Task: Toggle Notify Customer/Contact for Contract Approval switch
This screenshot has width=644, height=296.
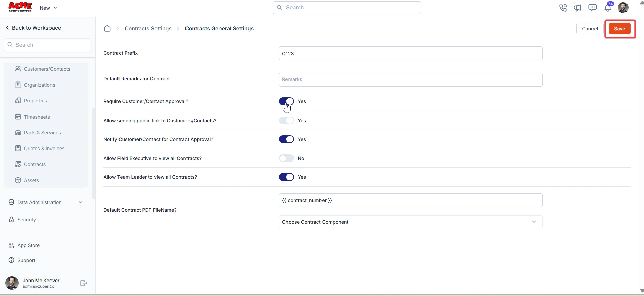Action: coord(286,139)
